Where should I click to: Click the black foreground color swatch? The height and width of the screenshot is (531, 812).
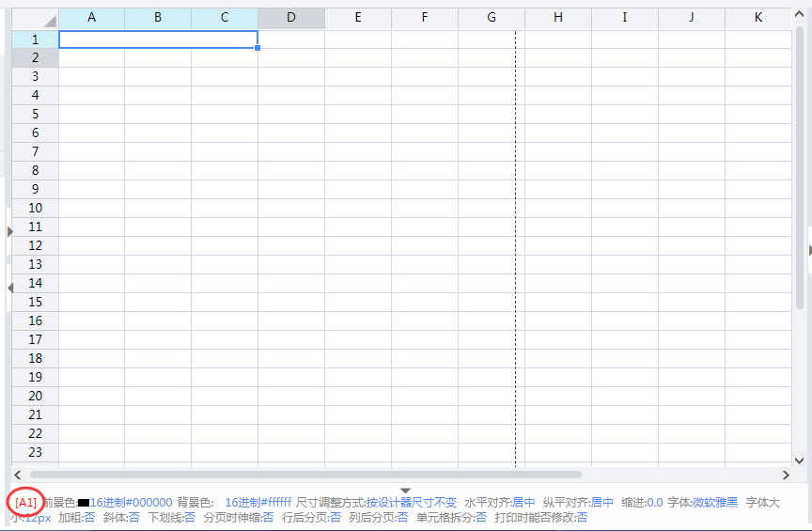tap(84, 504)
